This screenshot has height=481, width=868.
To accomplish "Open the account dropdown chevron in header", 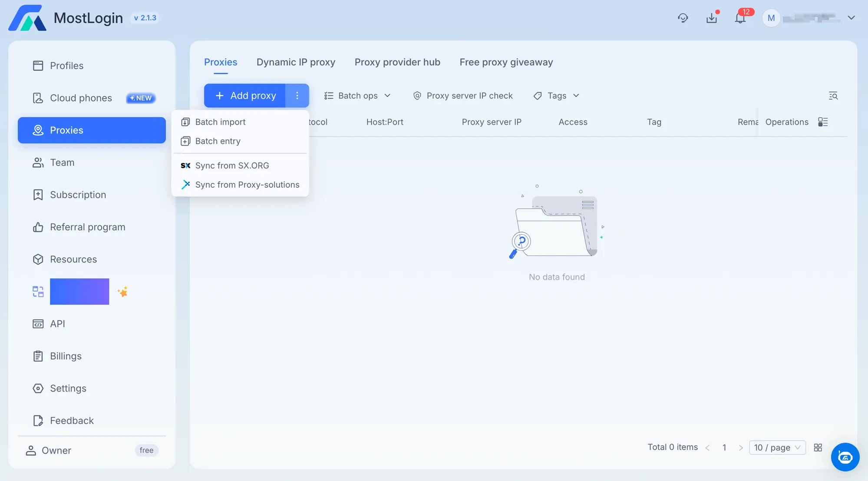I will tap(851, 18).
